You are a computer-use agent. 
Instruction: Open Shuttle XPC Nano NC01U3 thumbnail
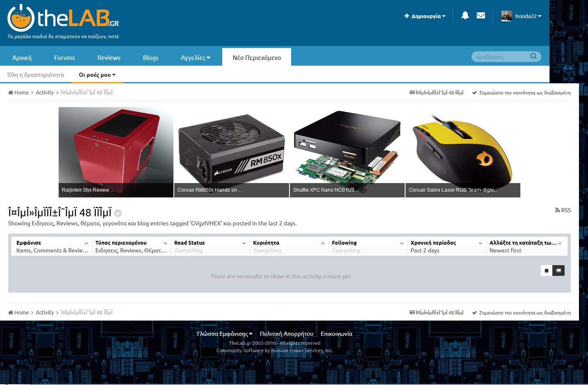coord(347,152)
